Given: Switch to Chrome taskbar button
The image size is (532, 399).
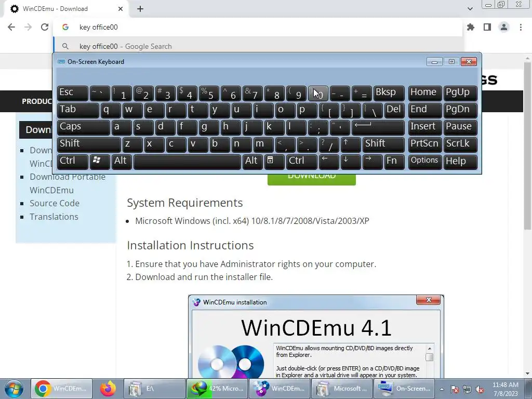Looking at the screenshot, I should click(x=61, y=389).
